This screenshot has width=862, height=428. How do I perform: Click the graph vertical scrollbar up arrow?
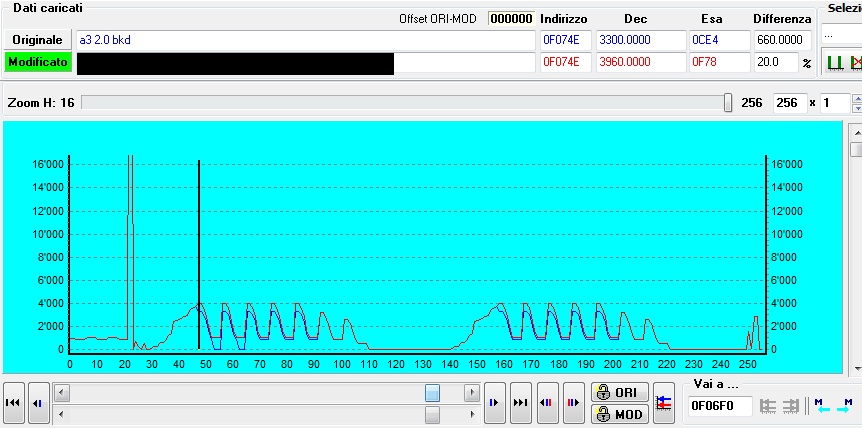[856, 132]
